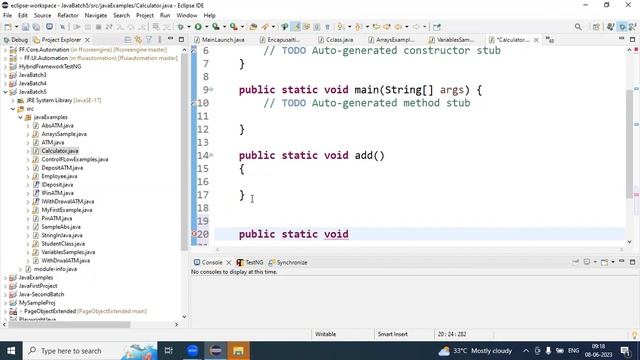
Task: Click the Filter icon in Project Explorer
Action: [149, 40]
